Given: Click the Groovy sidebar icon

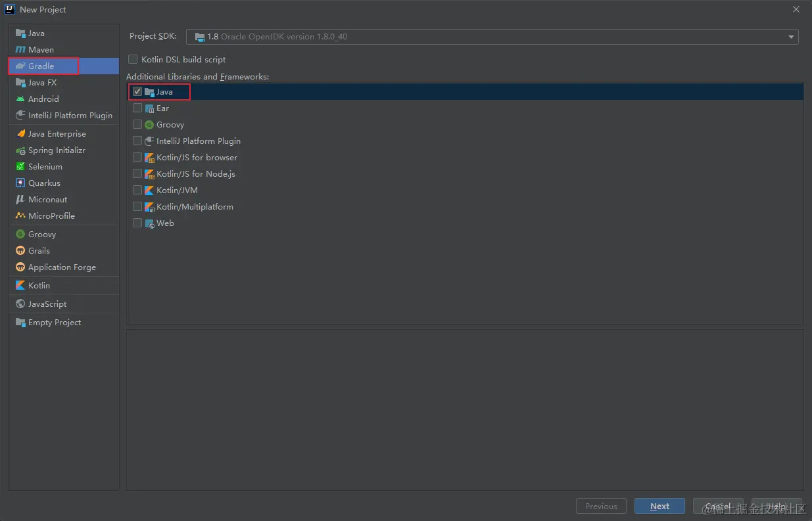Looking at the screenshot, I should pos(20,235).
